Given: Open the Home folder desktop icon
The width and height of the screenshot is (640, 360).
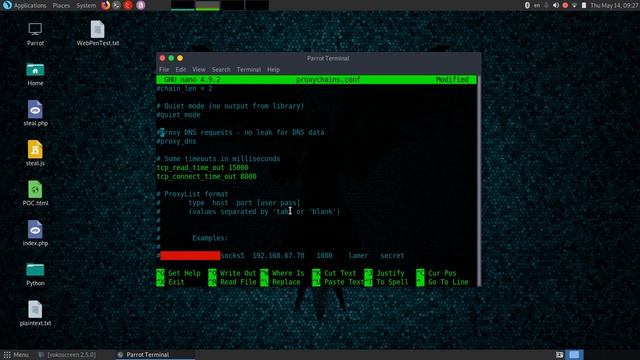Looking at the screenshot, I should point(35,74).
